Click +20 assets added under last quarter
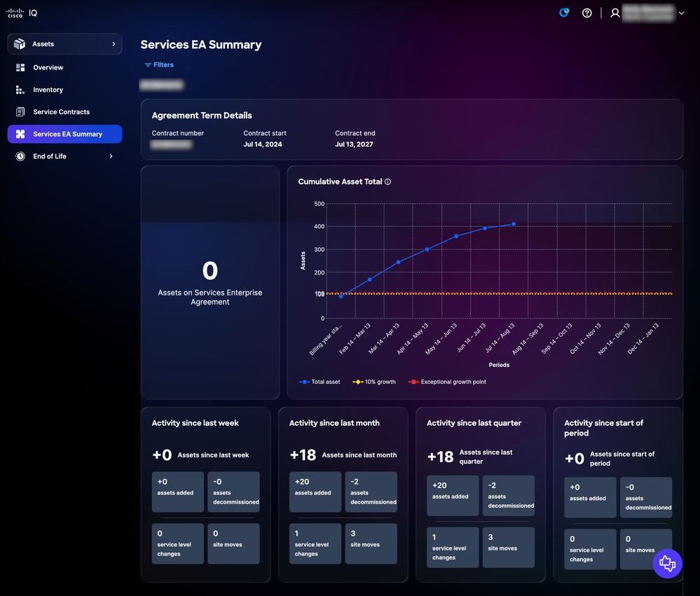700x596 pixels. pos(453,496)
